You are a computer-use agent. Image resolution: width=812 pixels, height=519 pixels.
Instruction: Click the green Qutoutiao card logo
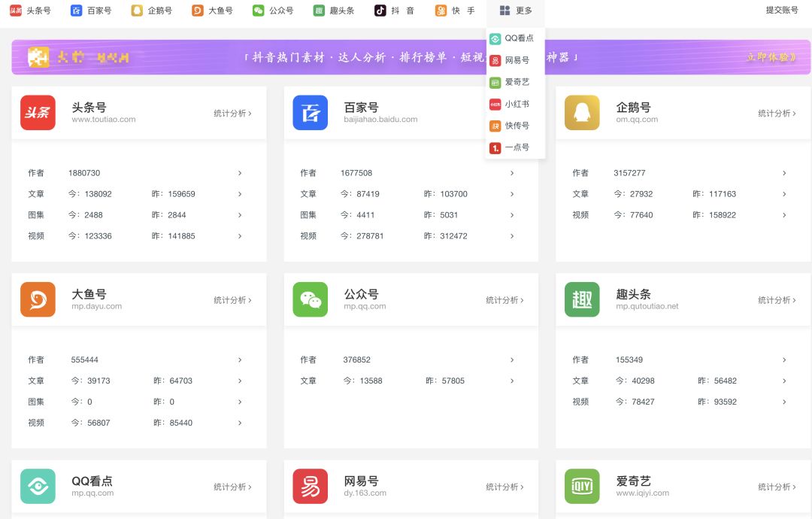pos(582,299)
